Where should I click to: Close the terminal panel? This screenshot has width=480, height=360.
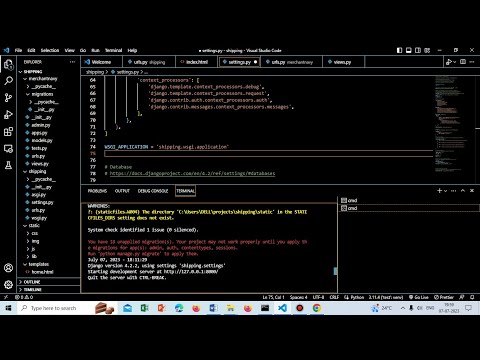point(472,191)
